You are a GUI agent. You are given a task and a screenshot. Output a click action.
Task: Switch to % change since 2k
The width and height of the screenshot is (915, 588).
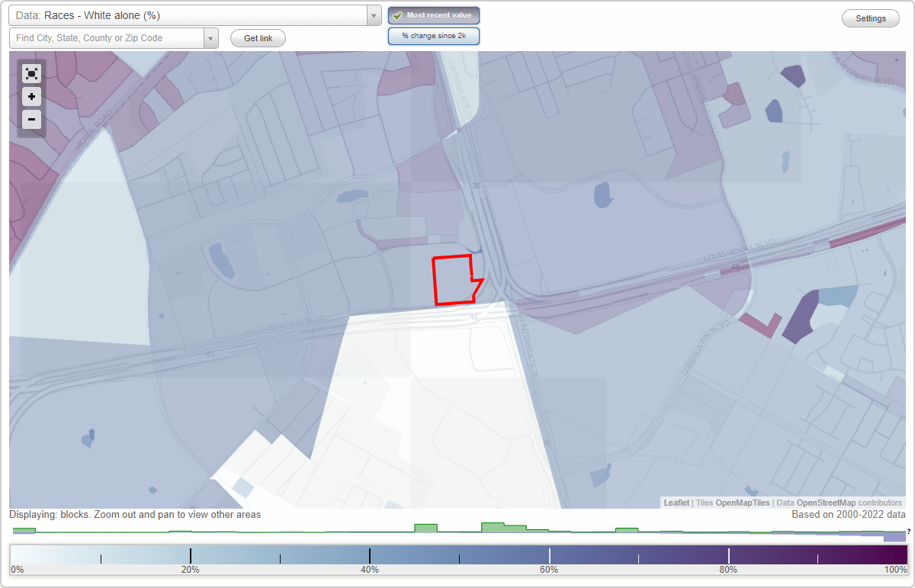434,36
